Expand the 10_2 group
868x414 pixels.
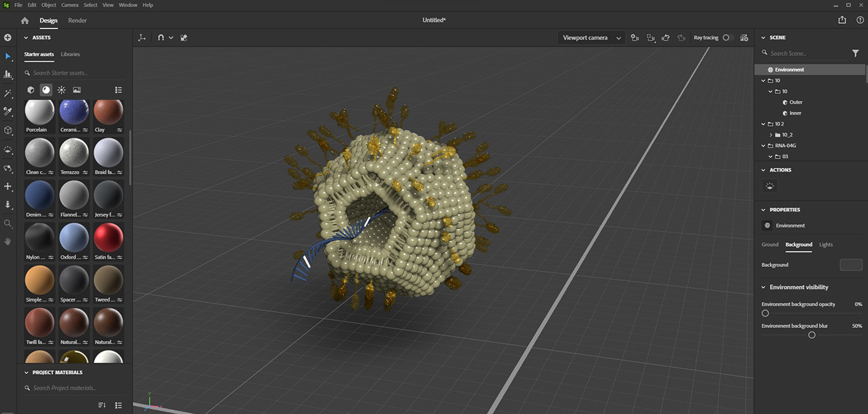771,135
